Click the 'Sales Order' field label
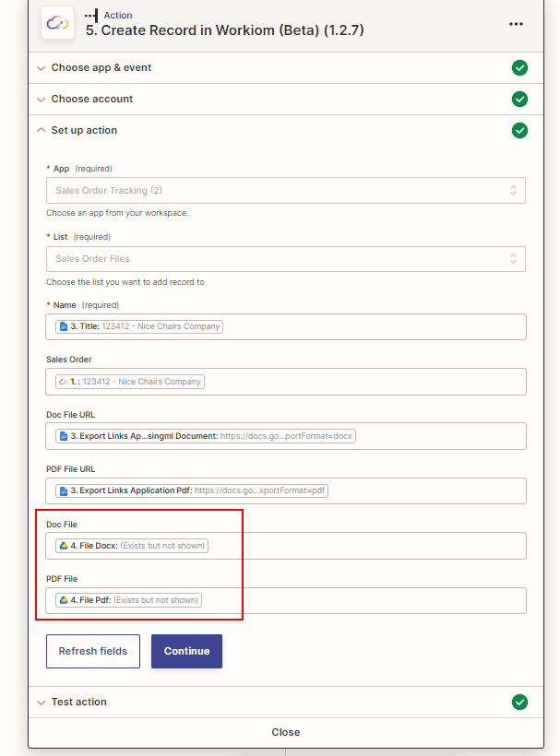Image resolution: width=560 pixels, height=756 pixels. point(69,360)
